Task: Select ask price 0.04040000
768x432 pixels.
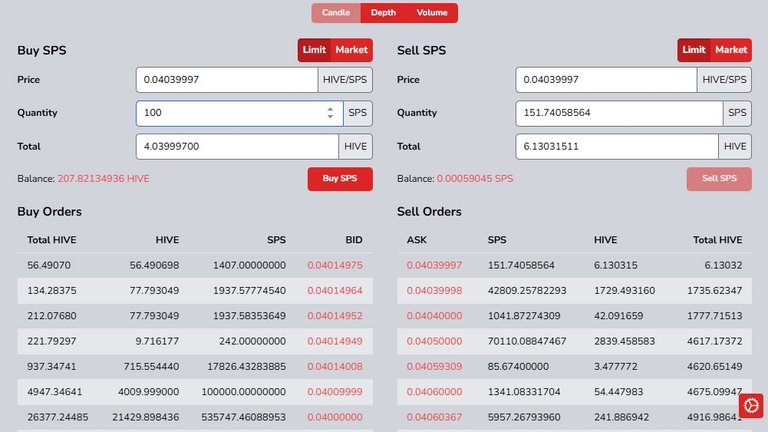Action: pyautogui.click(x=434, y=316)
